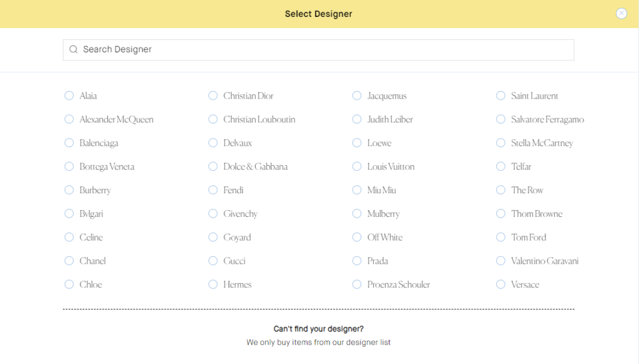Select the Telfar radio button
The width and height of the screenshot is (639, 364).
coord(501,166)
